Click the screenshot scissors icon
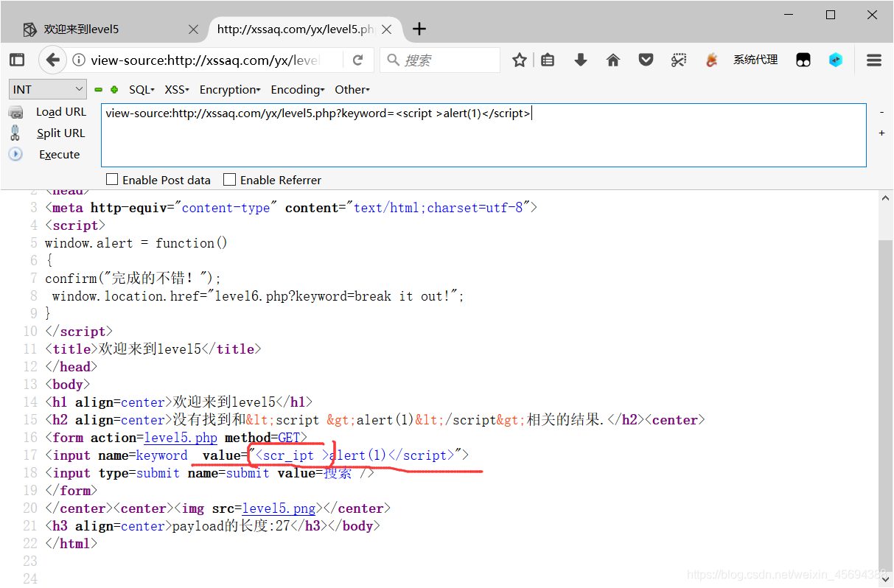 [679, 60]
